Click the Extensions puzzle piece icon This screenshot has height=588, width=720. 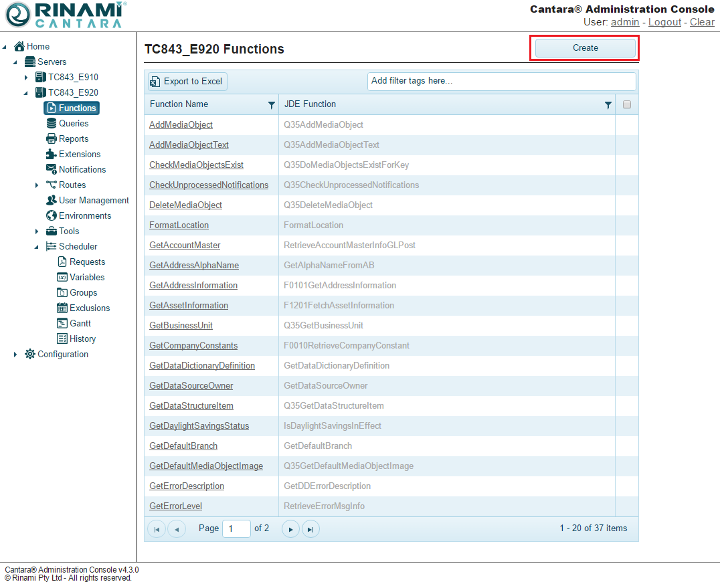tap(52, 155)
